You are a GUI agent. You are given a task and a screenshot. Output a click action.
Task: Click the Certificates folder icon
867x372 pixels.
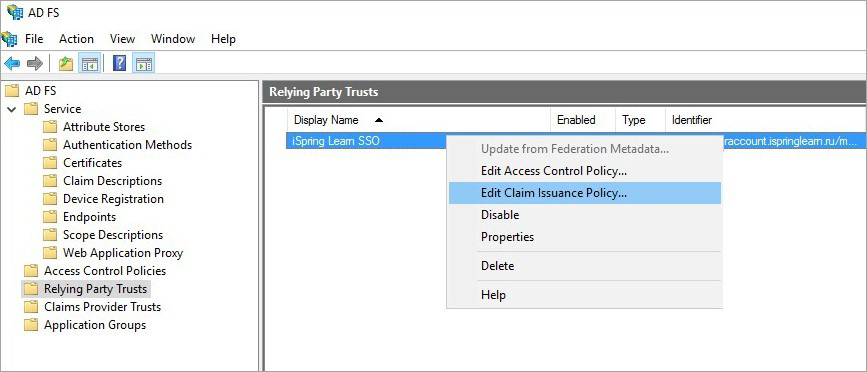tap(50, 163)
